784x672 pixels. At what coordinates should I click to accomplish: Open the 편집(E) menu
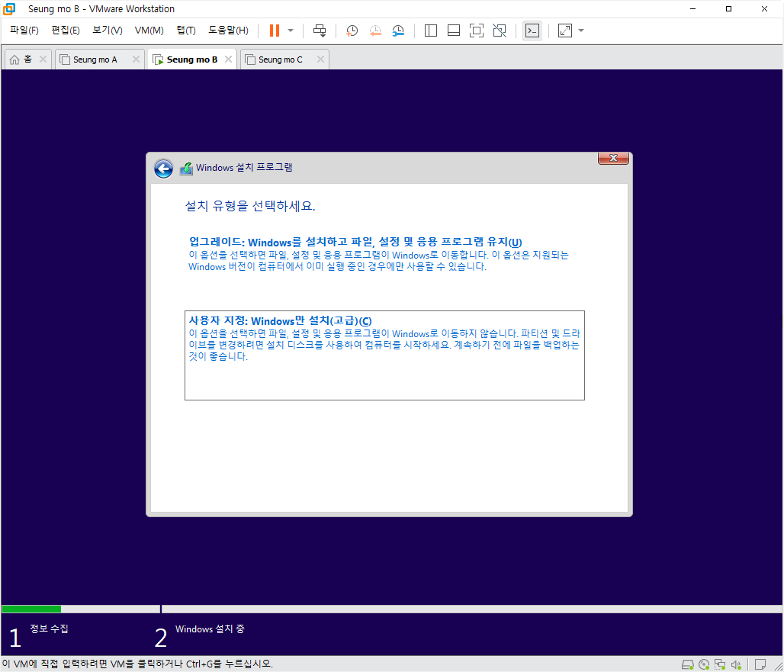point(66,31)
